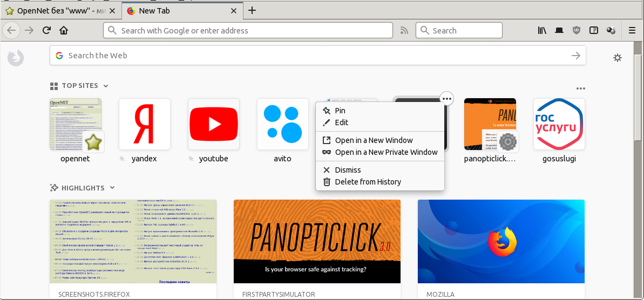Select Pin from the context menu
This screenshot has width=644, height=300.
click(x=340, y=111)
